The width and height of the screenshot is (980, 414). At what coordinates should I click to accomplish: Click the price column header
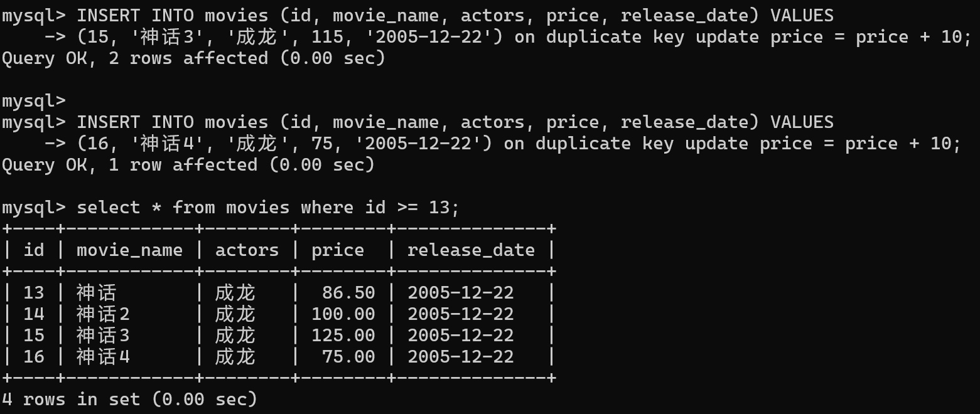[x=337, y=250]
